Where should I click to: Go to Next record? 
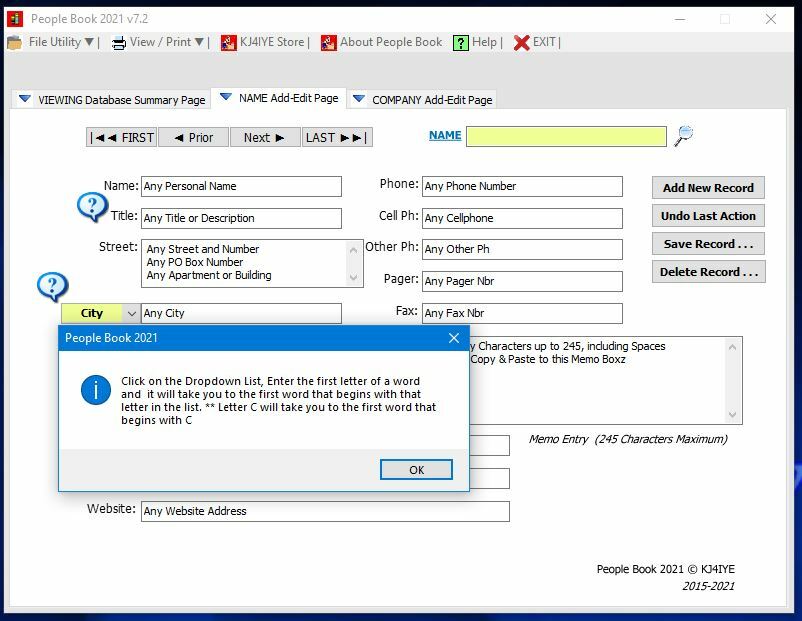265,138
